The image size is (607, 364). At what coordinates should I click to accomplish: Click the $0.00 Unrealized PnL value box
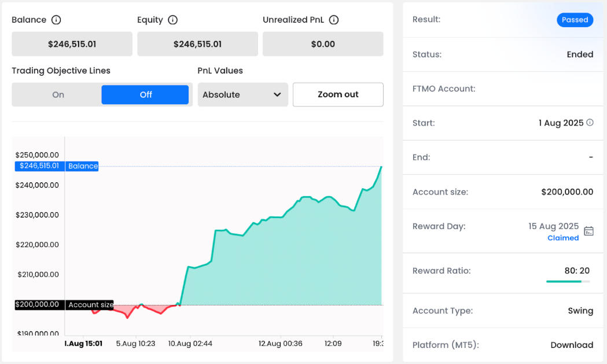pos(323,44)
